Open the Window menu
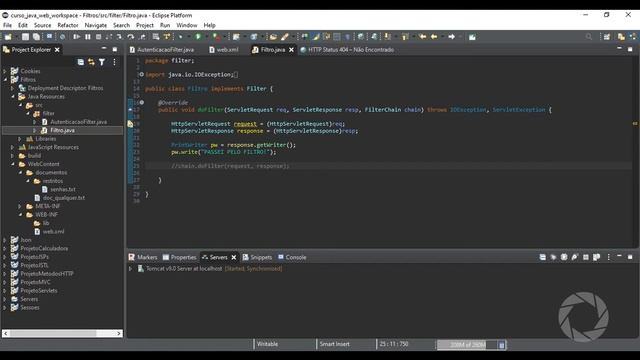The image size is (640, 360). pyautogui.click(x=187, y=25)
